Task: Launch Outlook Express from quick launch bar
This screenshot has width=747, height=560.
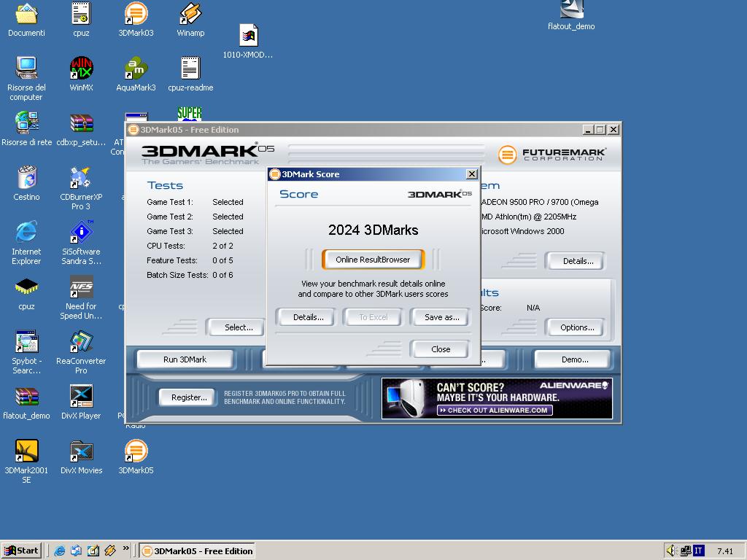Action: [x=76, y=551]
